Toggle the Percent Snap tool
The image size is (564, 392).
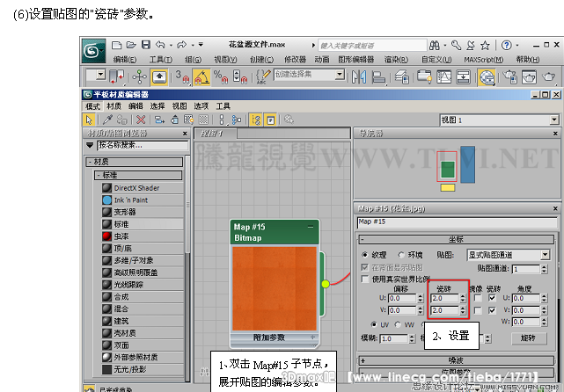click(x=221, y=76)
